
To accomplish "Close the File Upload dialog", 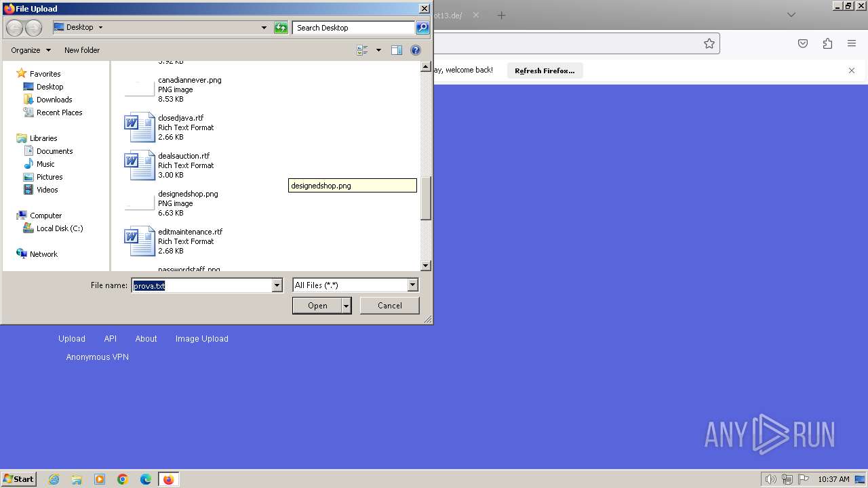I will coord(425,9).
